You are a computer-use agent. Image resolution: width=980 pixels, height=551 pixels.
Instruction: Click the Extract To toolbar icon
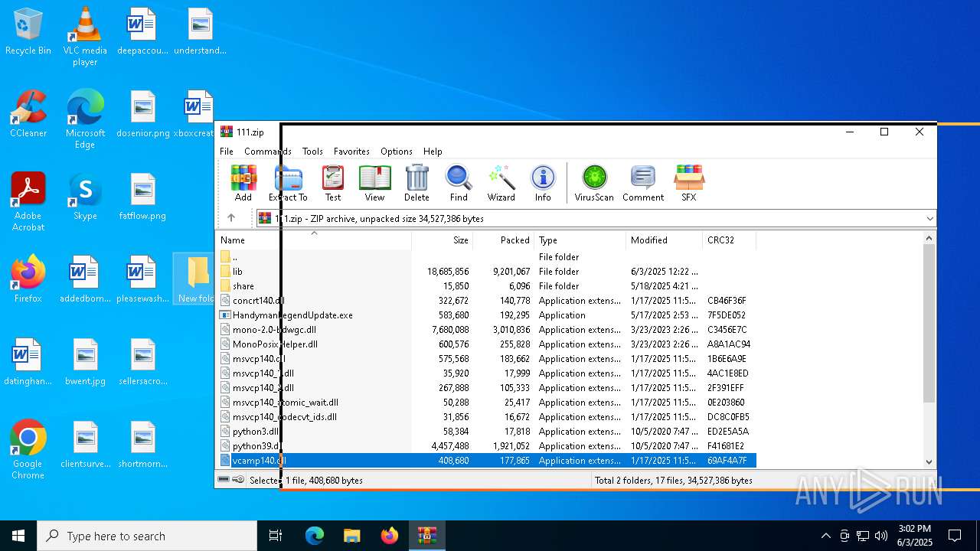pyautogui.click(x=288, y=183)
